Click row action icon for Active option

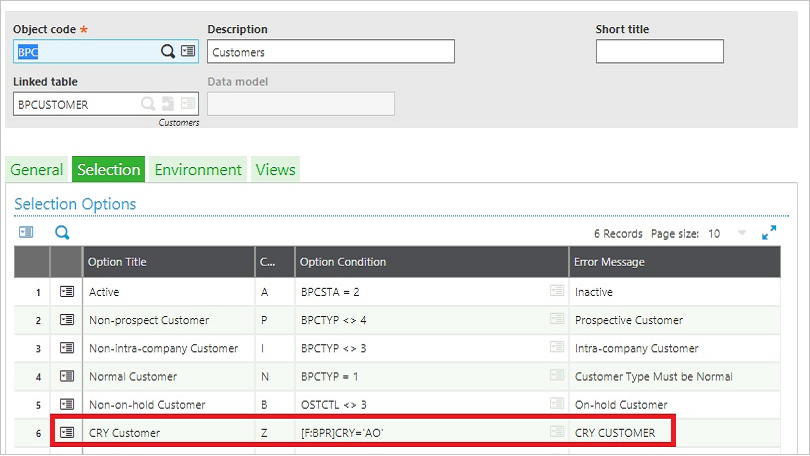tap(67, 292)
